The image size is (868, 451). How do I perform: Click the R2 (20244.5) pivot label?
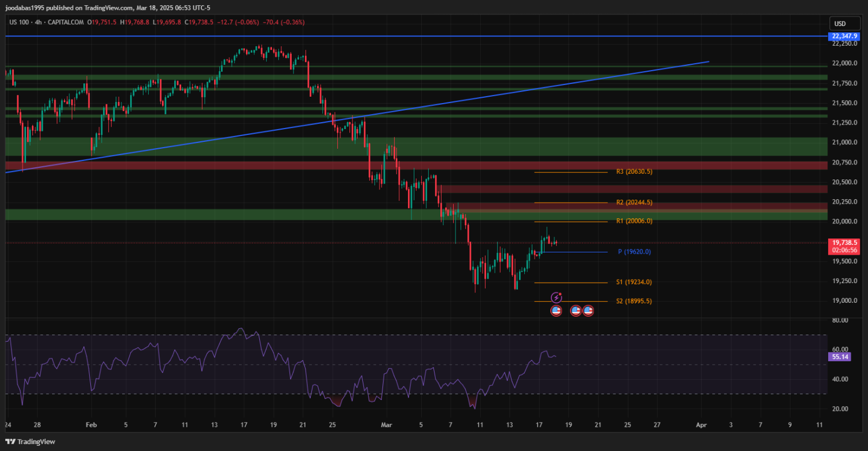[634, 203]
